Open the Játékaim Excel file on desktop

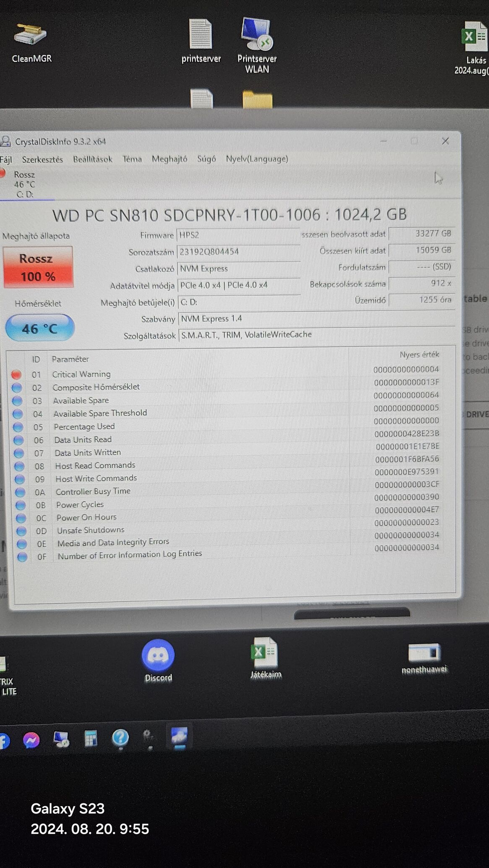[x=266, y=657]
